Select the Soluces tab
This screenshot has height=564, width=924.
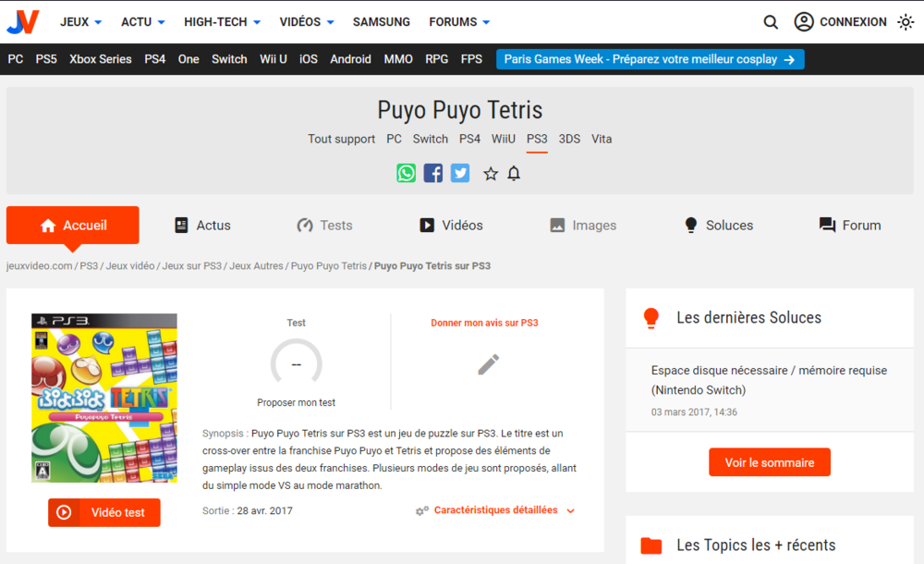click(x=718, y=226)
